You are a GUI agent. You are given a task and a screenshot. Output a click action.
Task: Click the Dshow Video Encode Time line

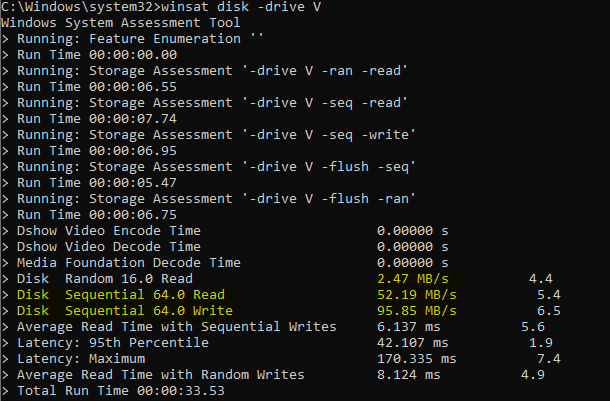(x=109, y=231)
